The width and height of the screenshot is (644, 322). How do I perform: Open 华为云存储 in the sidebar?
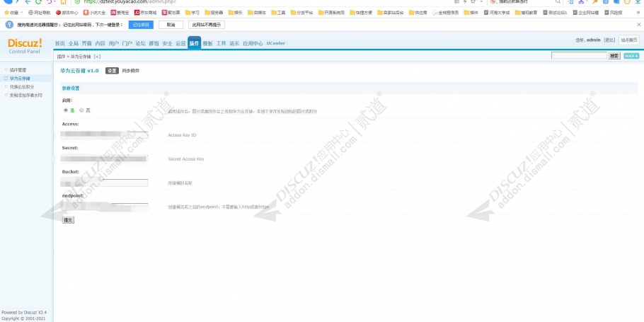[20, 78]
